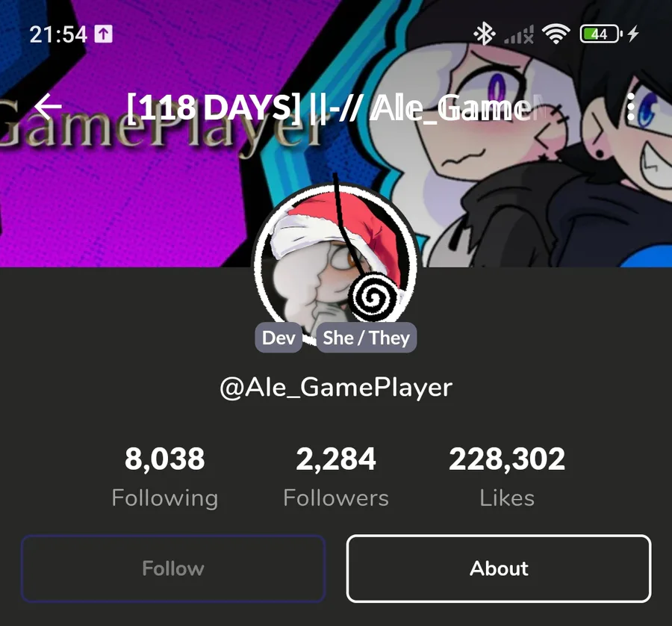The height and width of the screenshot is (626, 672).
Task: Open the three-dot overflow menu
Action: point(630,107)
